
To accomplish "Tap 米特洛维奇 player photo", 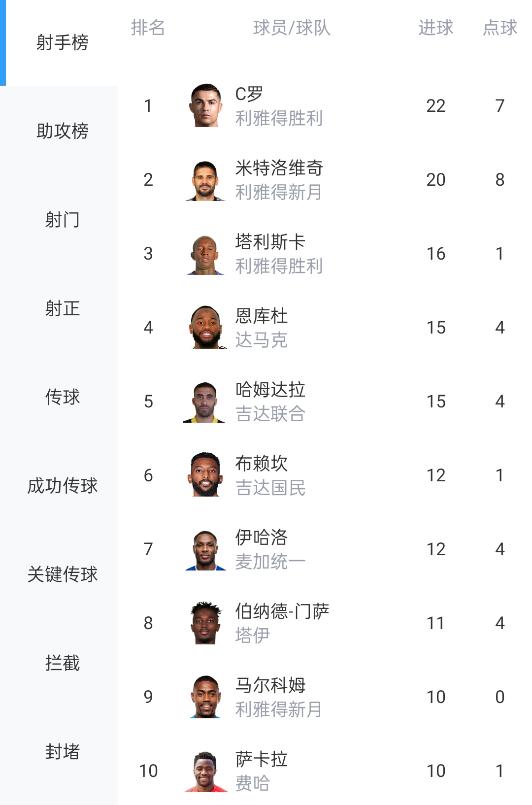I will [205, 179].
